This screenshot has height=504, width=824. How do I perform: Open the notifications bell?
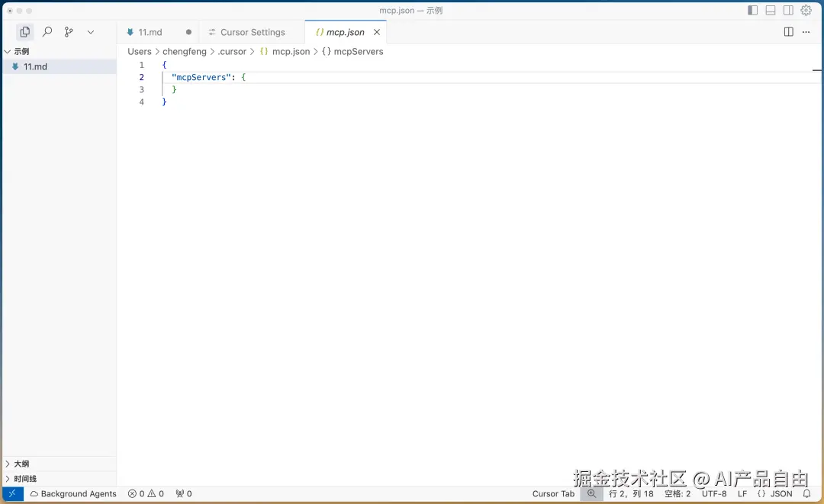806,494
